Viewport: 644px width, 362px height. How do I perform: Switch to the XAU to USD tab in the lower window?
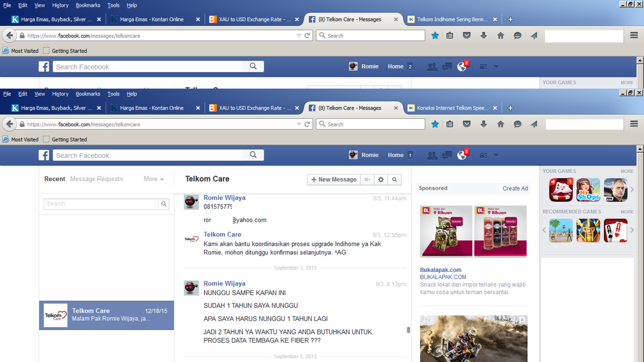(255, 108)
